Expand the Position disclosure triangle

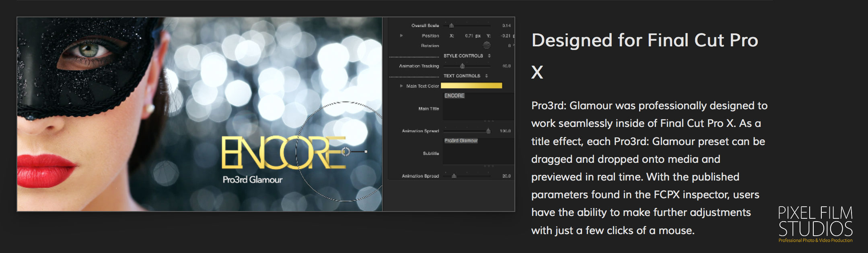click(401, 35)
